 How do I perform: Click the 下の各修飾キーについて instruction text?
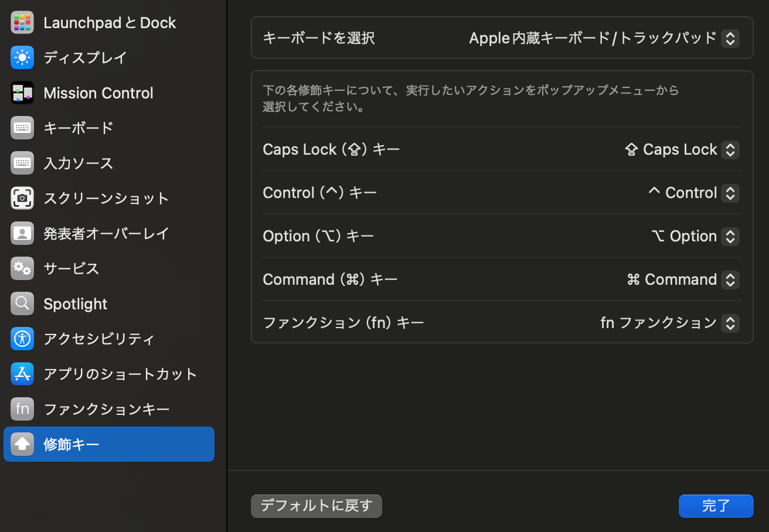coord(471,99)
